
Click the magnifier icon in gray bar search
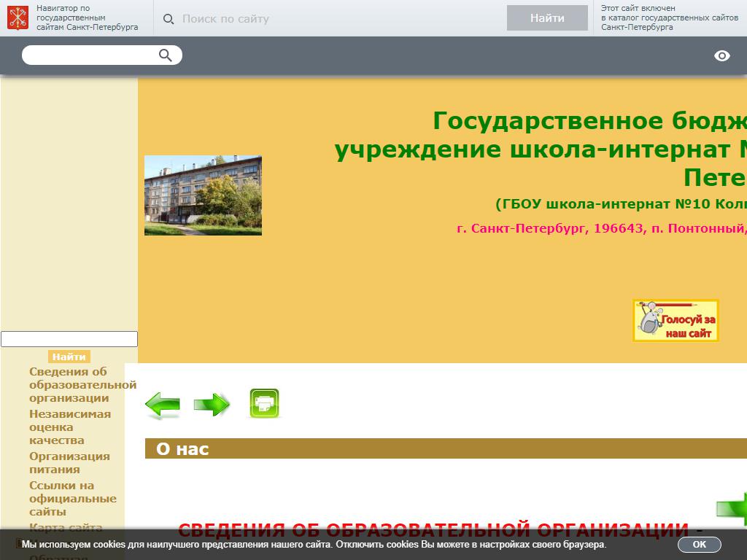point(166,55)
